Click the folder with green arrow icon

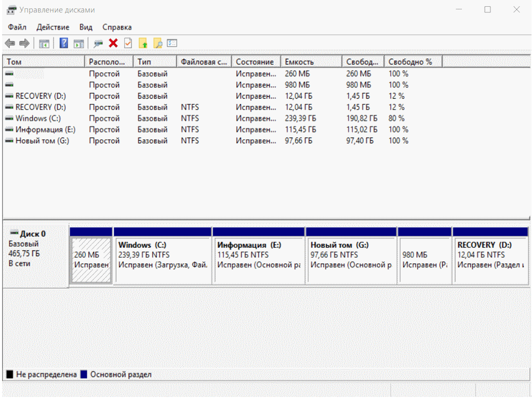pos(143,43)
